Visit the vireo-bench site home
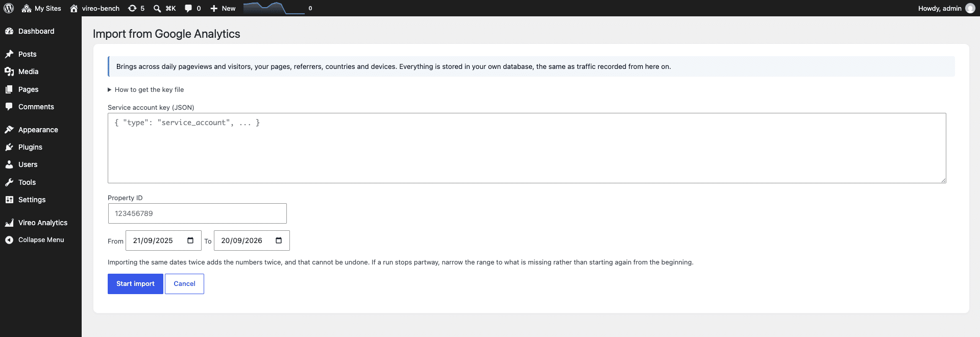 point(94,8)
